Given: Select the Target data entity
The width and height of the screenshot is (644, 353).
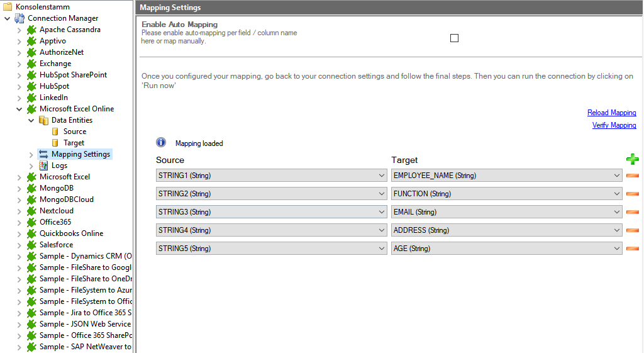Looking at the screenshot, I should [74, 143].
